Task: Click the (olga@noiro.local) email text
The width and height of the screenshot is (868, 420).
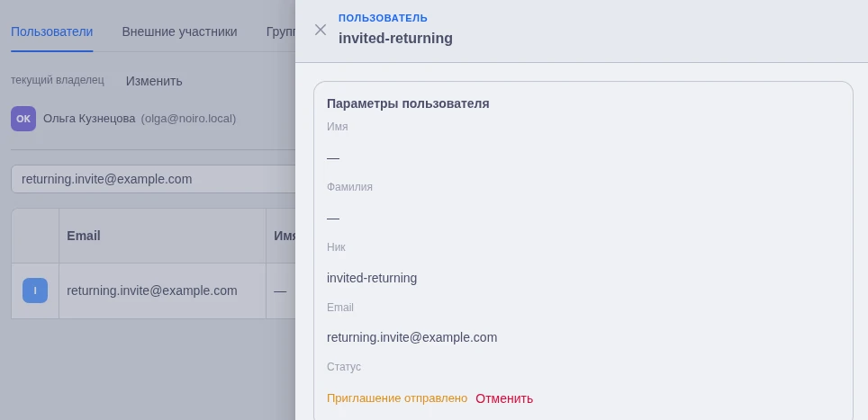Action: click(188, 119)
